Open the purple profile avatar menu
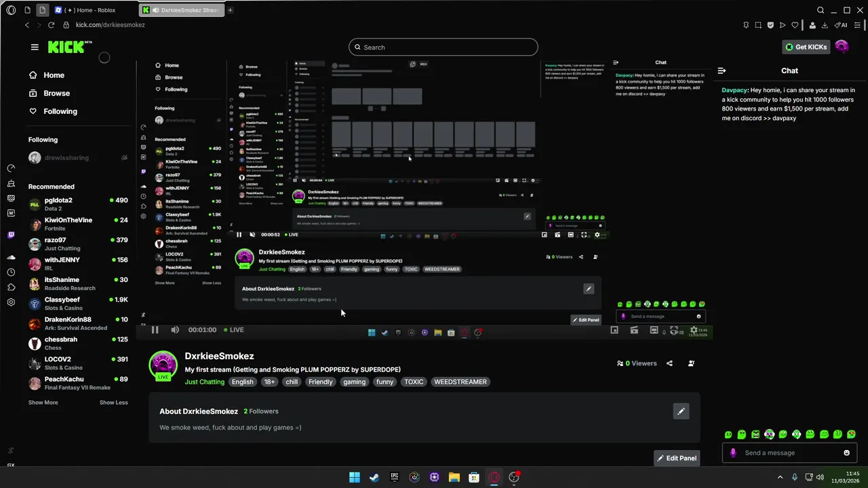Image resolution: width=868 pixels, height=488 pixels. point(842,47)
